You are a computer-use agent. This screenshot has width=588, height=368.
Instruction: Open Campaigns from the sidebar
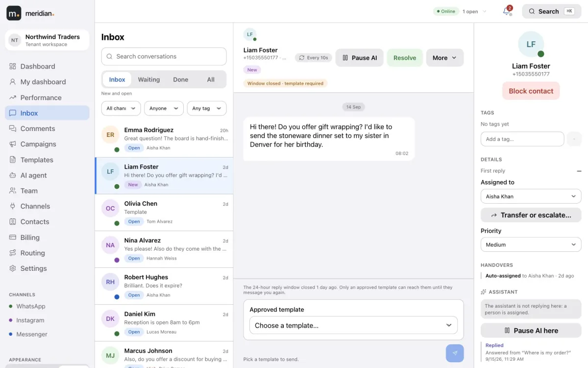(47, 144)
